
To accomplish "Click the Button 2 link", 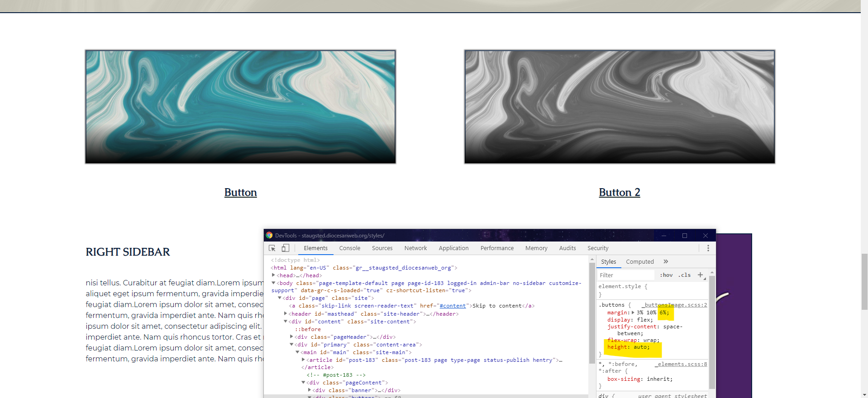I will [619, 193].
